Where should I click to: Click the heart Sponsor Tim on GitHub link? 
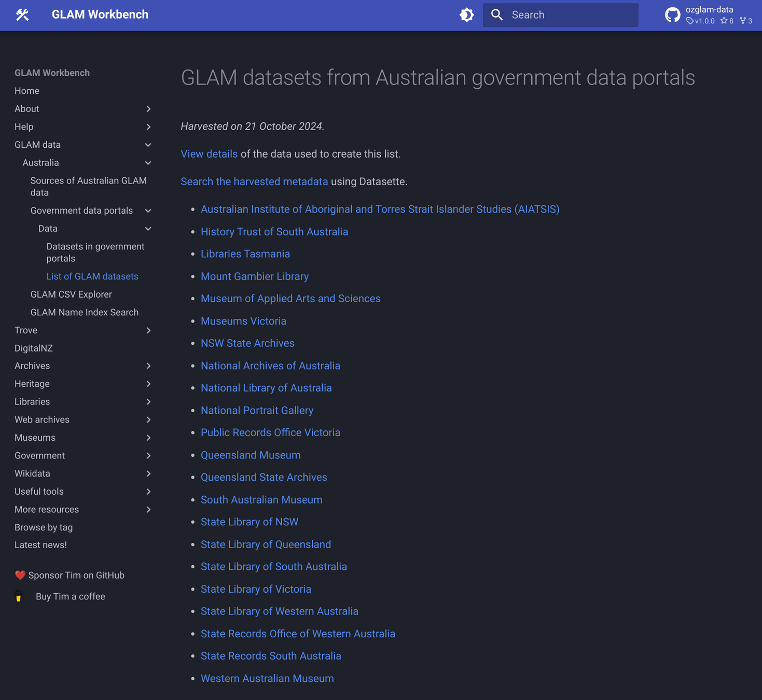70,575
